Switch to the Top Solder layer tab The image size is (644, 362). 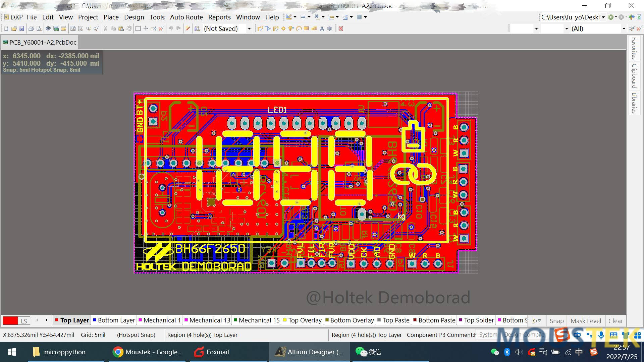click(476, 320)
